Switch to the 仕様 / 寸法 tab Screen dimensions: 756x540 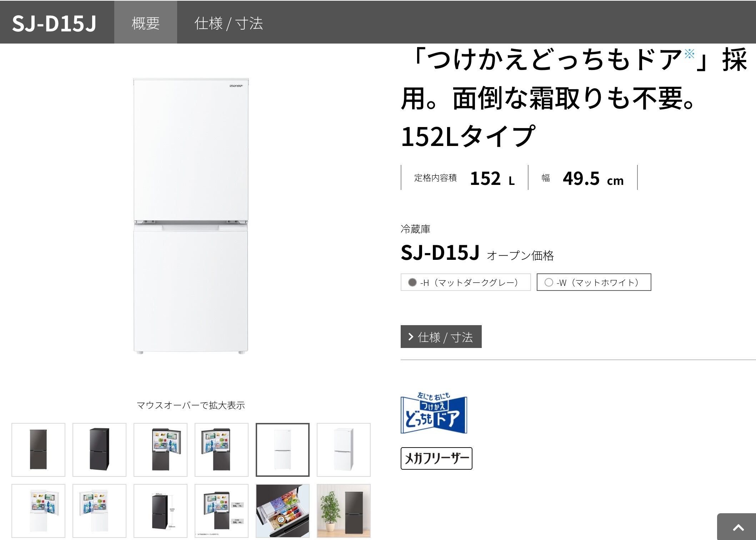[x=229, y=23]
